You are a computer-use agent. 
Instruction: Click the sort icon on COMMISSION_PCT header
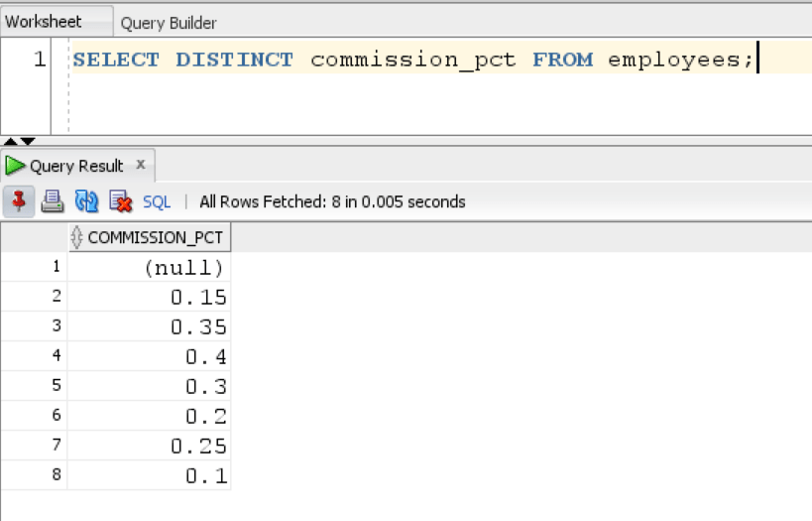pyautogui.click(x=76, y=237)
